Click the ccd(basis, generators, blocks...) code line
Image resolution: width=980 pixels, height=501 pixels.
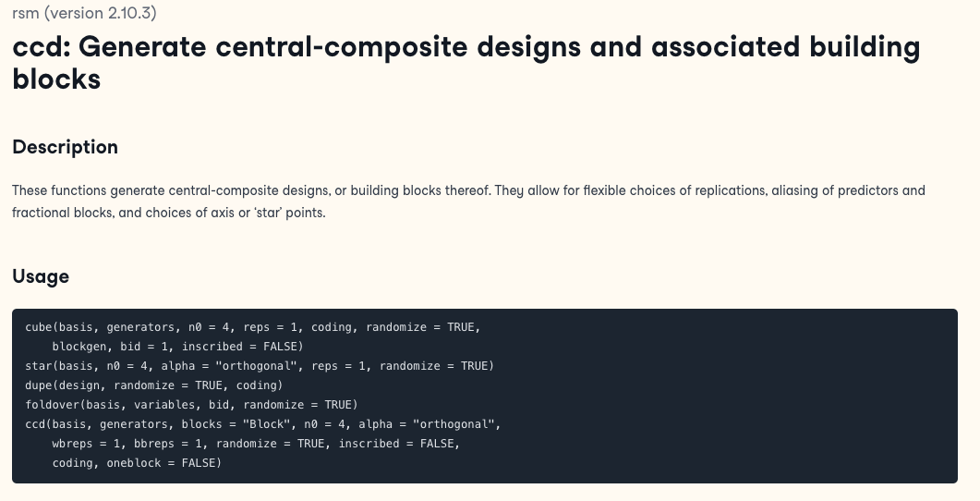[x=262, y=424]
